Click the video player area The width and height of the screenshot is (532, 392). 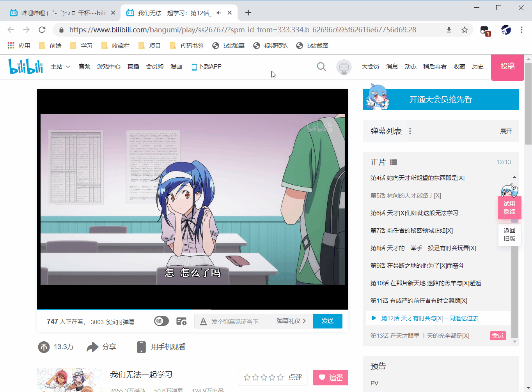(193, 199)
